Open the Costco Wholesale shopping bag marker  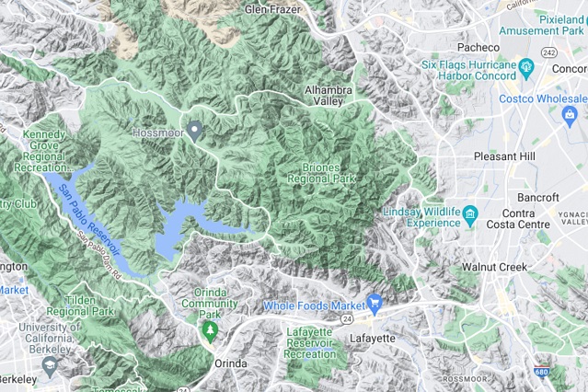tap(570, 117)
